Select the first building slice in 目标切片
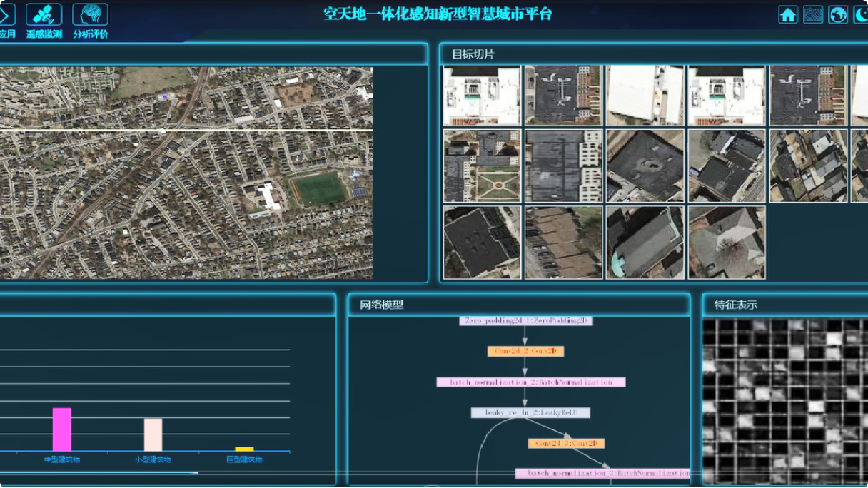Screen dimensions: 868x488 tap(481, 94)
